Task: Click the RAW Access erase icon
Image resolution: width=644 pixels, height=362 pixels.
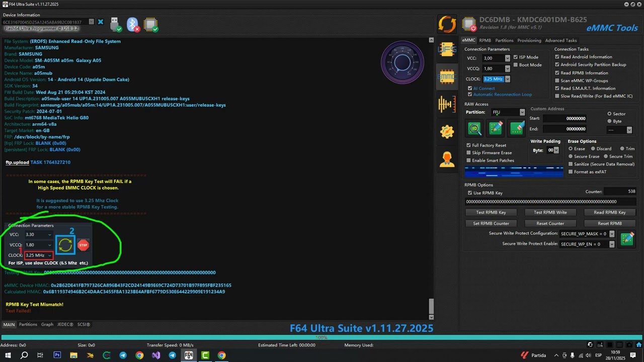Action: point(517,129)
